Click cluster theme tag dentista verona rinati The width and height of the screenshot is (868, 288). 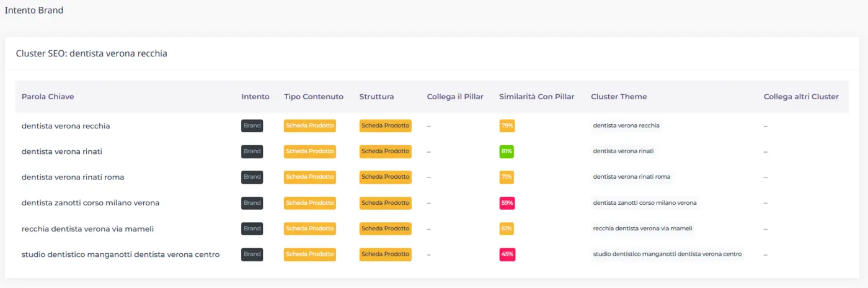pyautogui.click(x=623, y=151)
